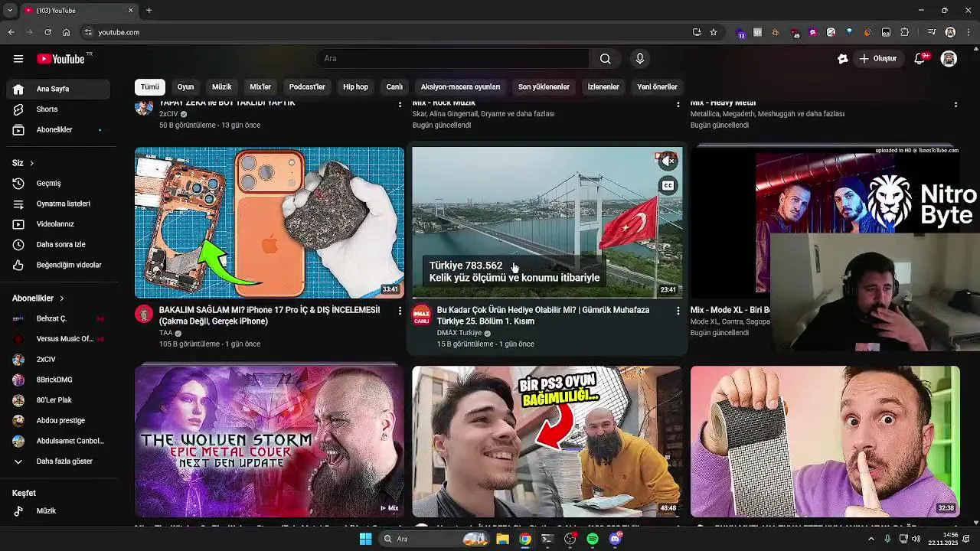Click the Bu Kadar Çok Ürün video title

(x=543, y=315)
